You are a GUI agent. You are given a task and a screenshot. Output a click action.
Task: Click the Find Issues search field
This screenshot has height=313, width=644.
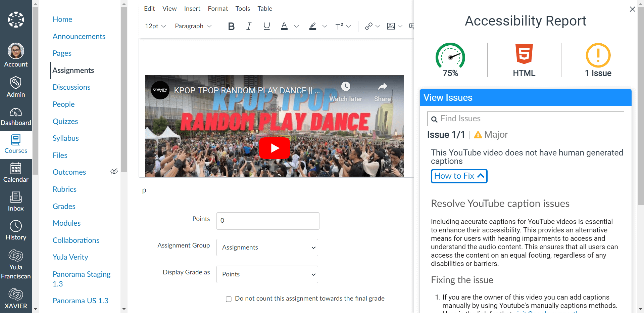click(x=526, y=119)
